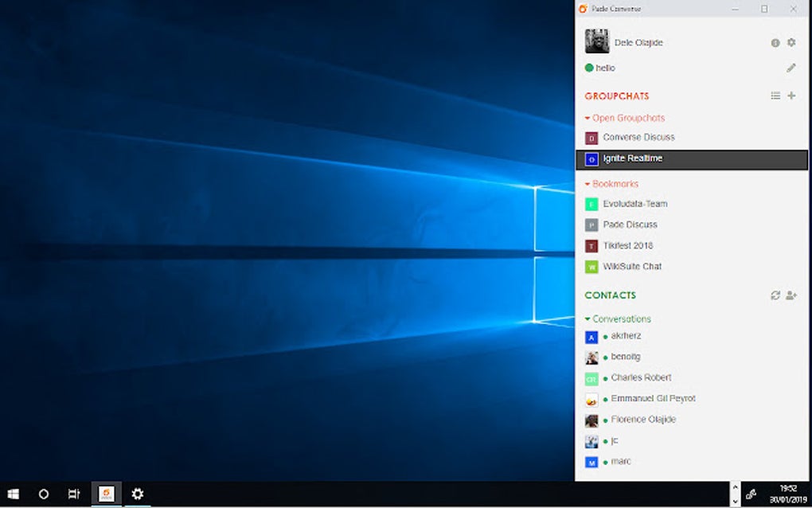Open Converse settings via gear icon
812x508 pixels.
point(791,43)
